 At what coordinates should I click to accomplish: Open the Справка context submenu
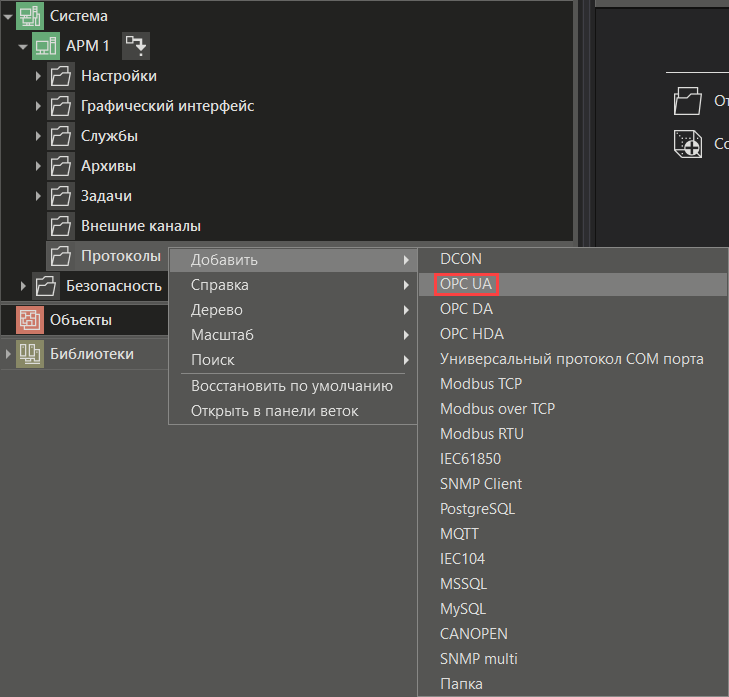[220, 285]
